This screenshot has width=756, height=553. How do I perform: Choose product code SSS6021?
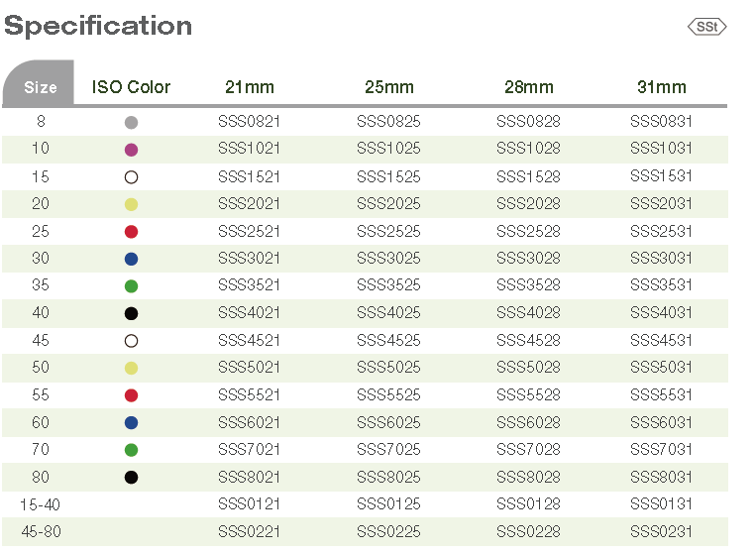(x=249, y=423)
